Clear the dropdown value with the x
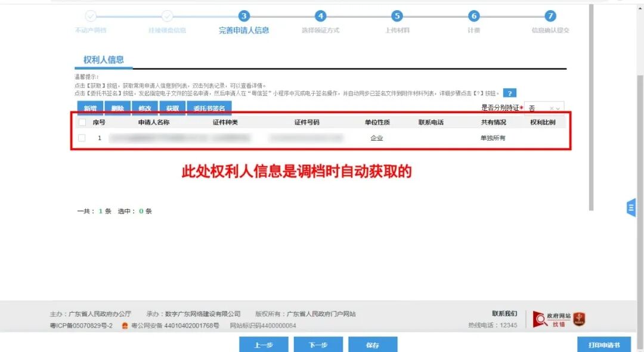This screenshot has width=644, height=352. [x=551, y=108]
